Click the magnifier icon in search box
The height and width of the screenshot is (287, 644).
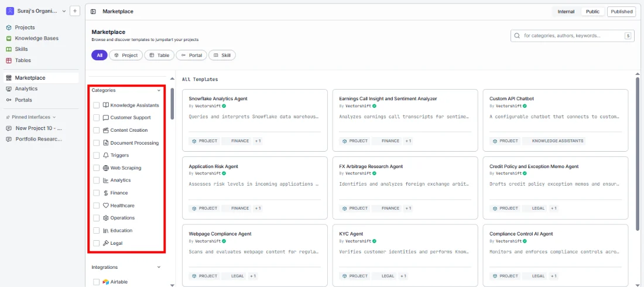coord(517,36)
